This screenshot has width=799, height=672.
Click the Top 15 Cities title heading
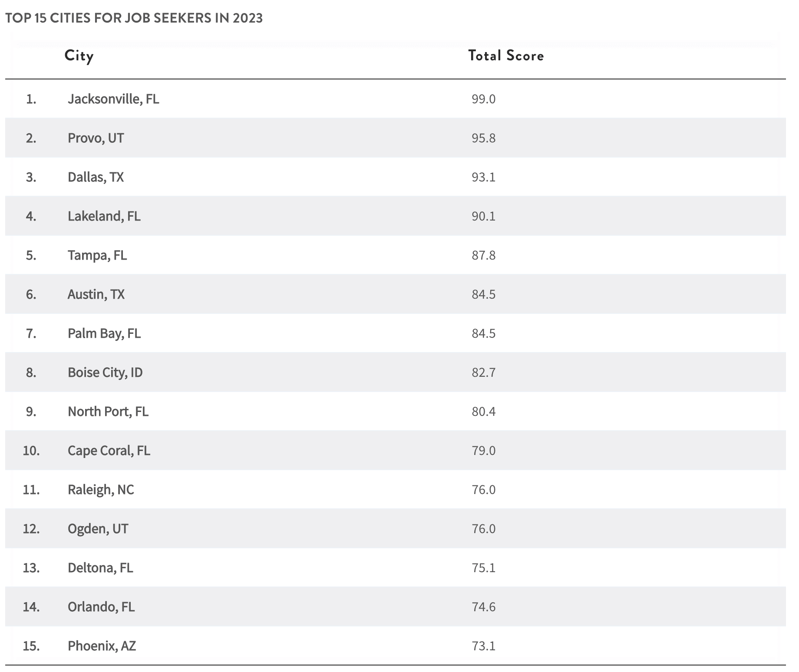(134, 18)
